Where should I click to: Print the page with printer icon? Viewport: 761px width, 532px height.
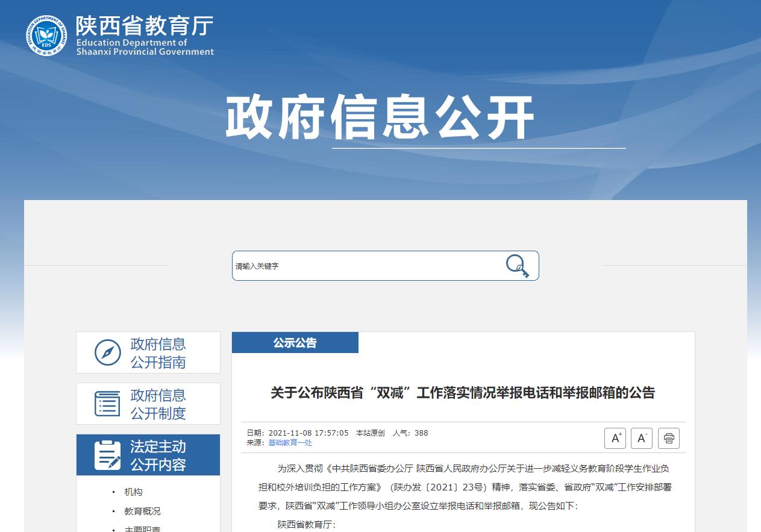coord(669,438)
